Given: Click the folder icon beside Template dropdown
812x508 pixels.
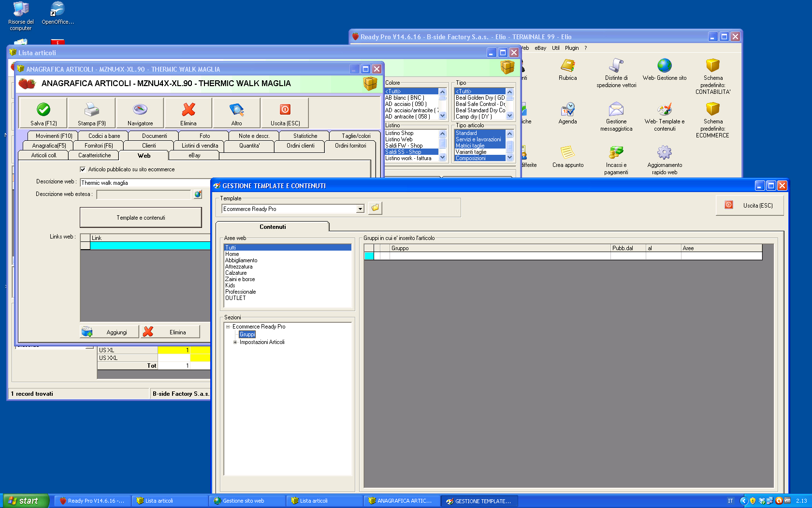Looking at the screenshot, I should tap(375, 208).
